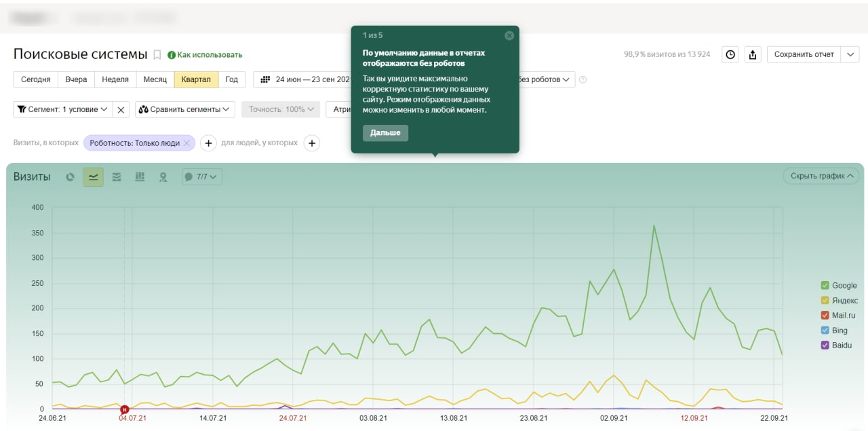
Task: Toggle the Bing series checkbox
Action: coord(825,331)
